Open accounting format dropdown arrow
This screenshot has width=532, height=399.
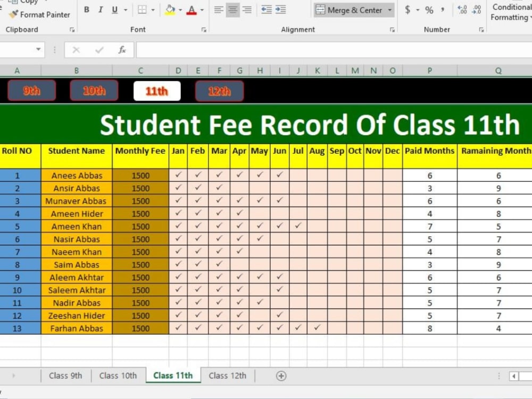[418, 10]
